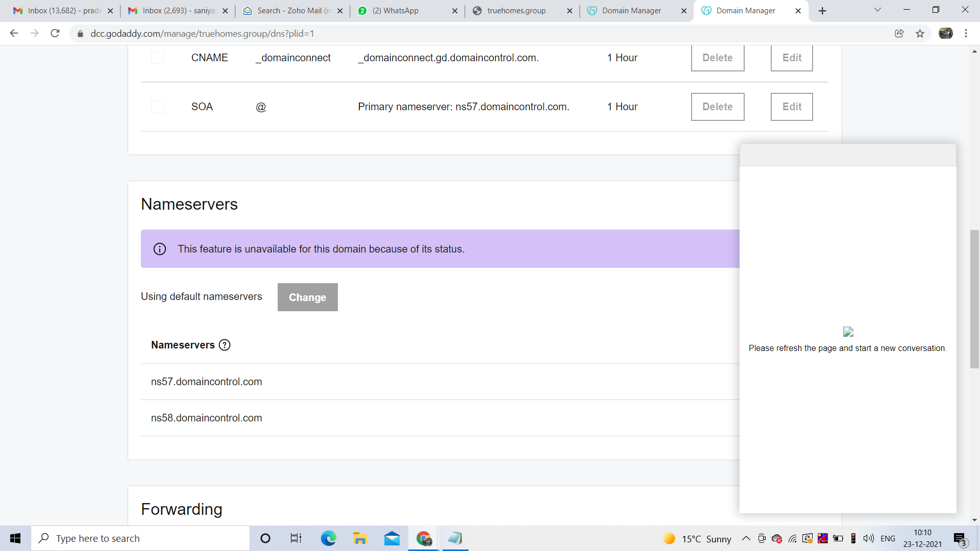Click the share page icon in address bar
980x551 pixels.
pos(899,34)
